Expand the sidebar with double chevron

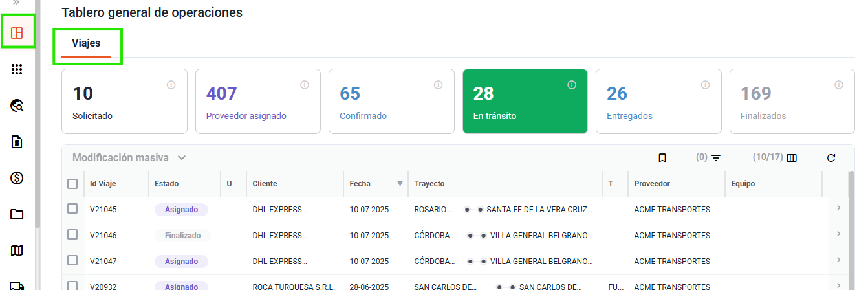tap(17, 3)
